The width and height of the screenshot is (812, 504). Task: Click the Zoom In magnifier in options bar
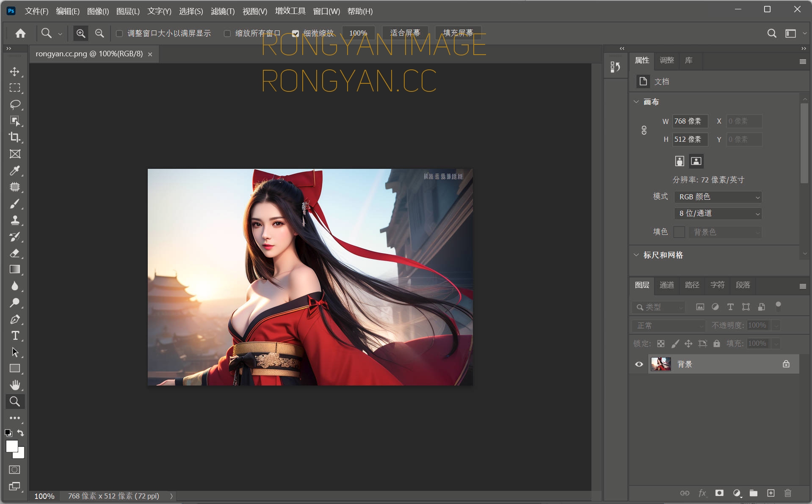point(80,33)
